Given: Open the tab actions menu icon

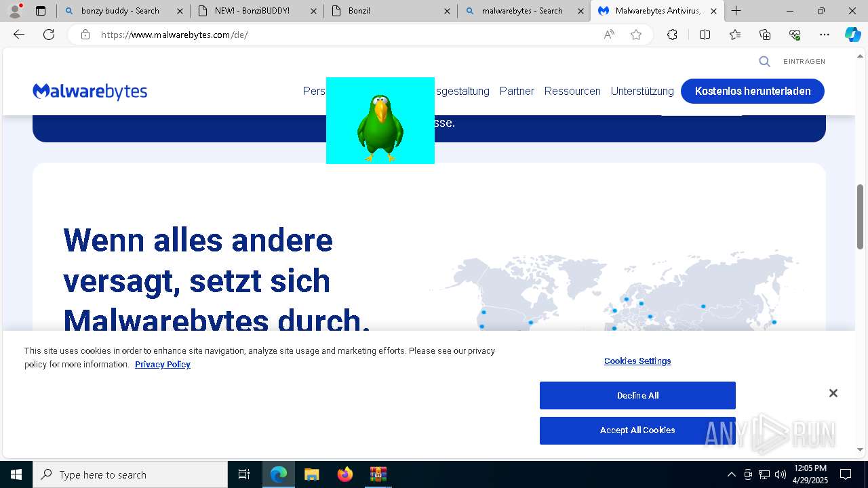Looking at the screenshot, I should (41, 11).
